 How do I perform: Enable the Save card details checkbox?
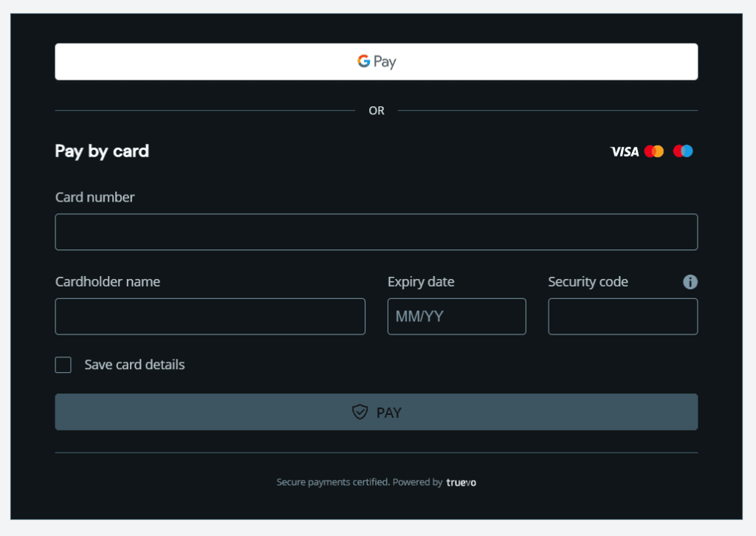click(63, 364)
